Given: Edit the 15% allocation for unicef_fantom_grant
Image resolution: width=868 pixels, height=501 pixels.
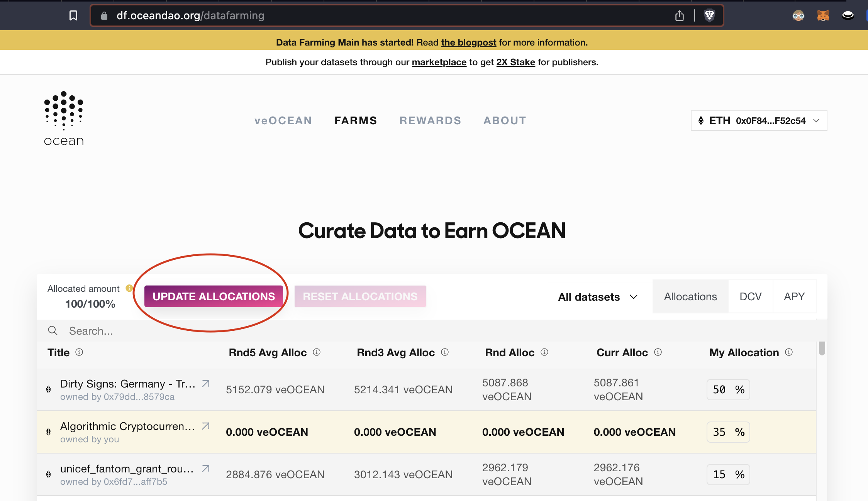Looking at the screenshot, I should coord(728,474).
